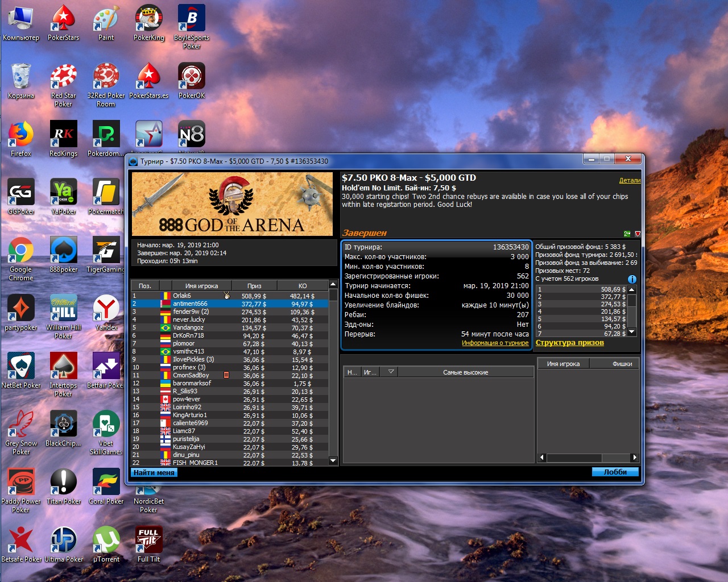Click the green 2nd chance icon
Viewport: 728px width, 582px height.
click(x=627, y=234)
